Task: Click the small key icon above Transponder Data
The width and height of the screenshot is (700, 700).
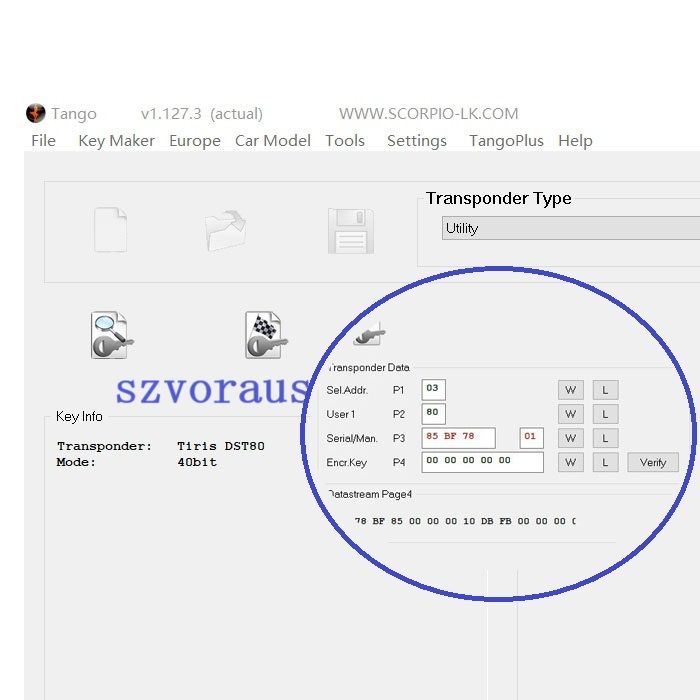Action: 369,337
